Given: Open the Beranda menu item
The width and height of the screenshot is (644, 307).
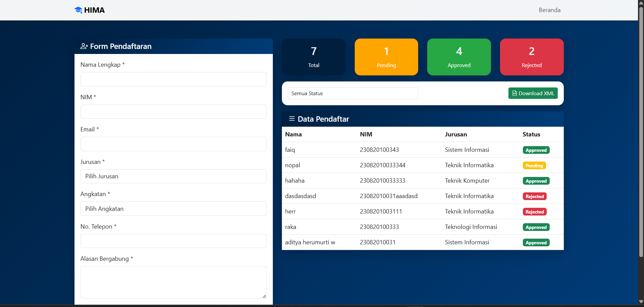Looking at the screenshot, I should click(x=549, y=10).
